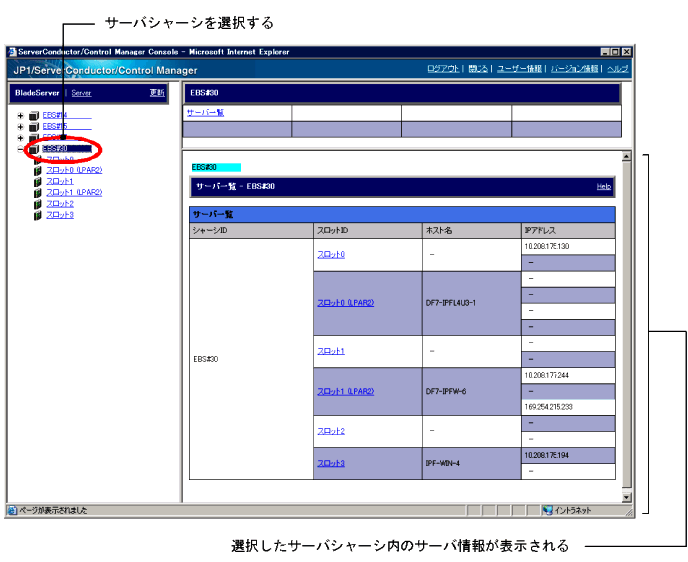The image size is (688, 562).
Task: Click the scroll-up arrow of content pane
Action: (x=627, y=156)
